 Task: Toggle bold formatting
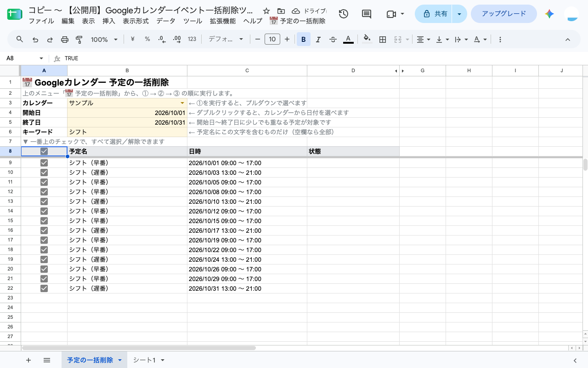304,40
